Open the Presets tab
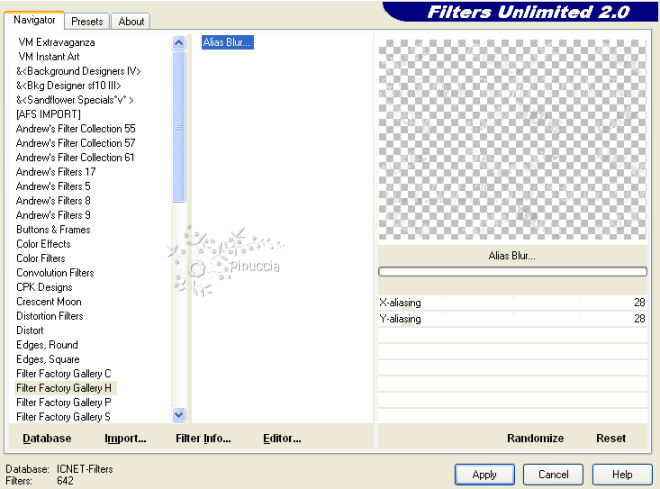 (x=87, y=21)
